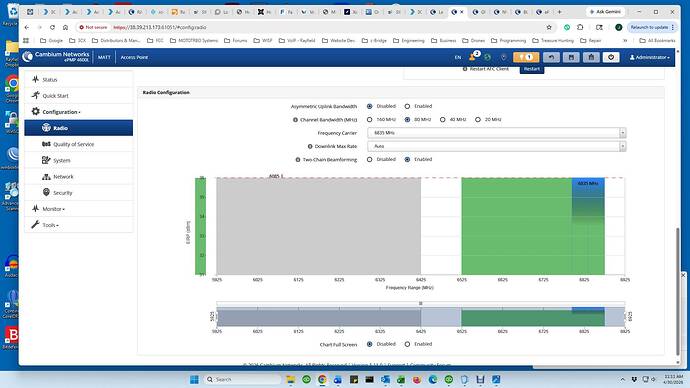Open the Engineering bookmark folder
The image size is (690, 388).
409,40
